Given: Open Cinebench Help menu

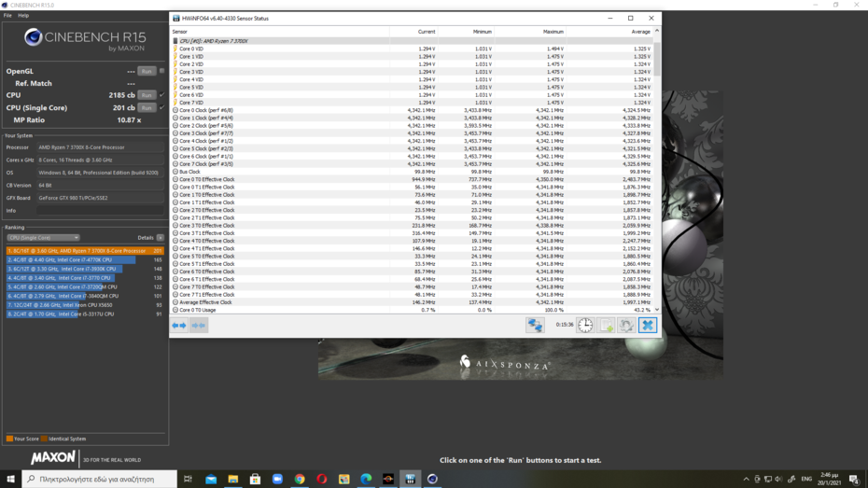Looking at the screenshot, I should [23, 16].
